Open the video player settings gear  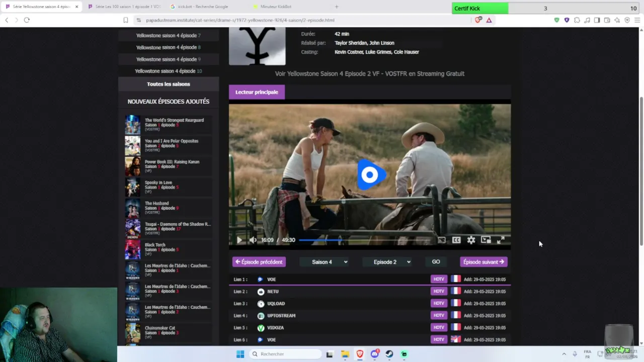pyautogui.click(x=471, y=240)
